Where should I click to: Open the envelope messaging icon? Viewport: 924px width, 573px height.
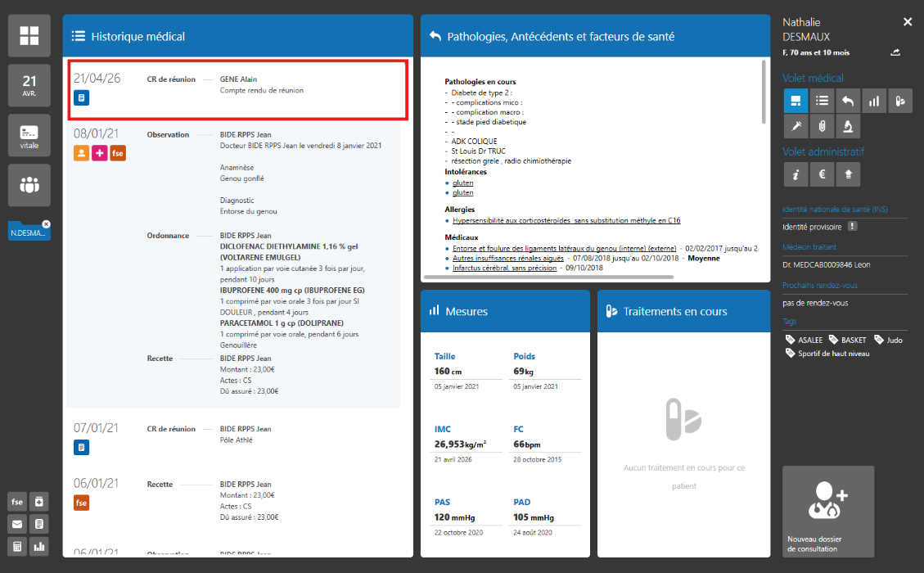coord(16,524)
